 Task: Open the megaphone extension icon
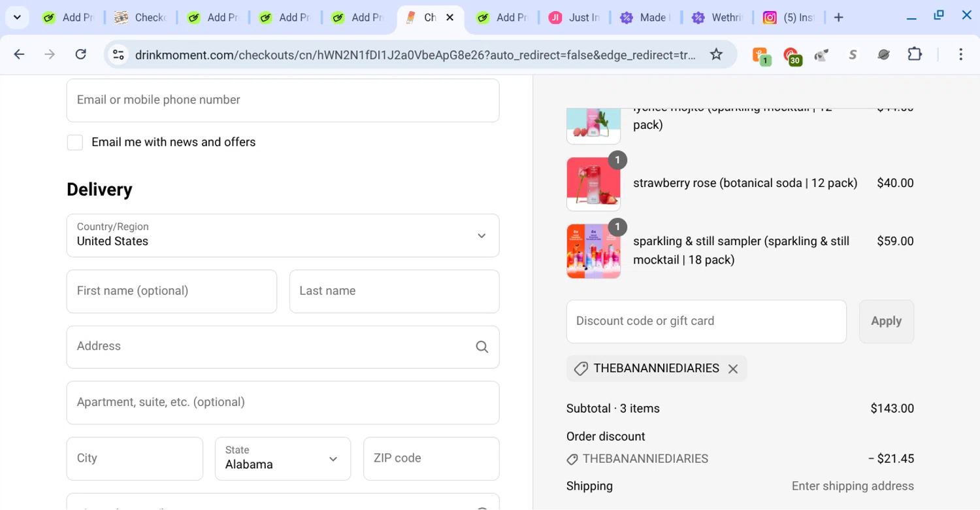click(821, 56)
